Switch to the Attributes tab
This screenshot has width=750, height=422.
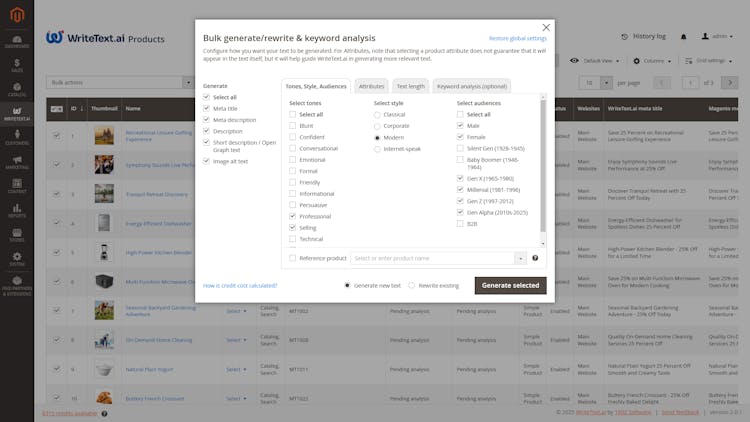[371, 86]
